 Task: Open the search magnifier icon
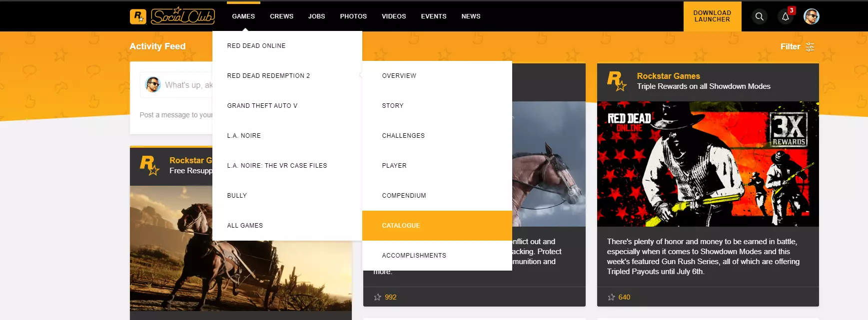click(x=759, y=16)
